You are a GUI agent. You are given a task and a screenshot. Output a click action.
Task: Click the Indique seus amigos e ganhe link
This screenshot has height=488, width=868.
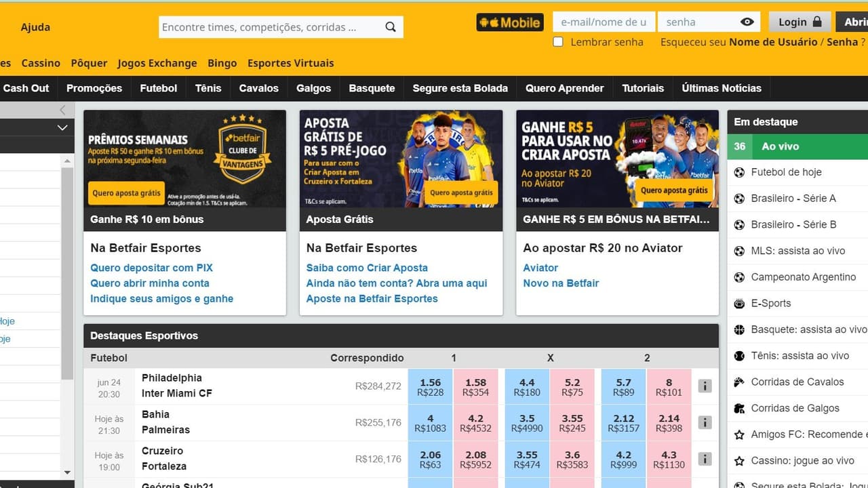(162, 299)
